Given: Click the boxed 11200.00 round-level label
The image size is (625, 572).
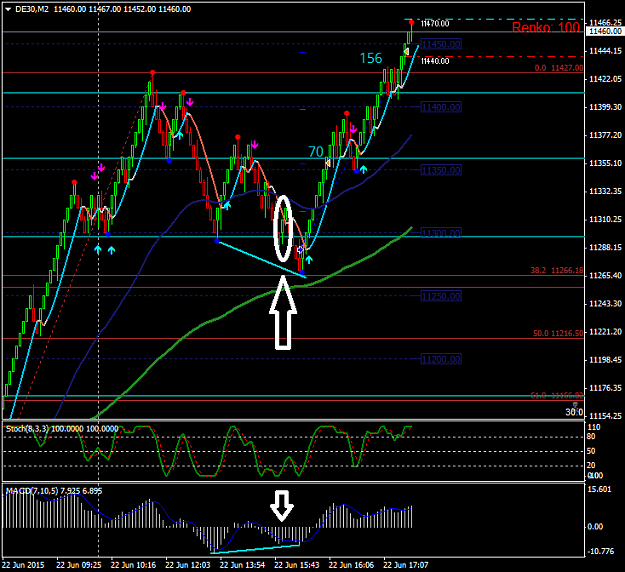Looking at the screenshot, I should click(441, 359).
